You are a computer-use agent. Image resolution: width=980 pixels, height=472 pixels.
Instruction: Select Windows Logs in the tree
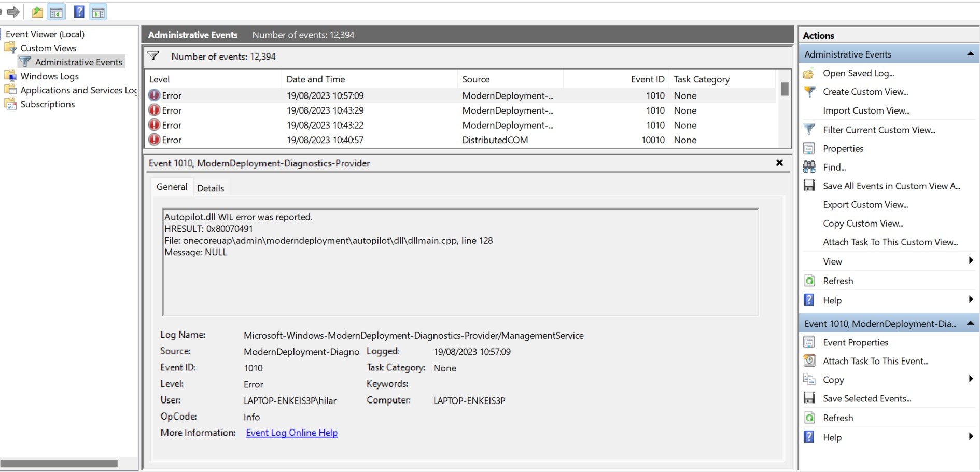pyautogui.click(x=50, y=76)
